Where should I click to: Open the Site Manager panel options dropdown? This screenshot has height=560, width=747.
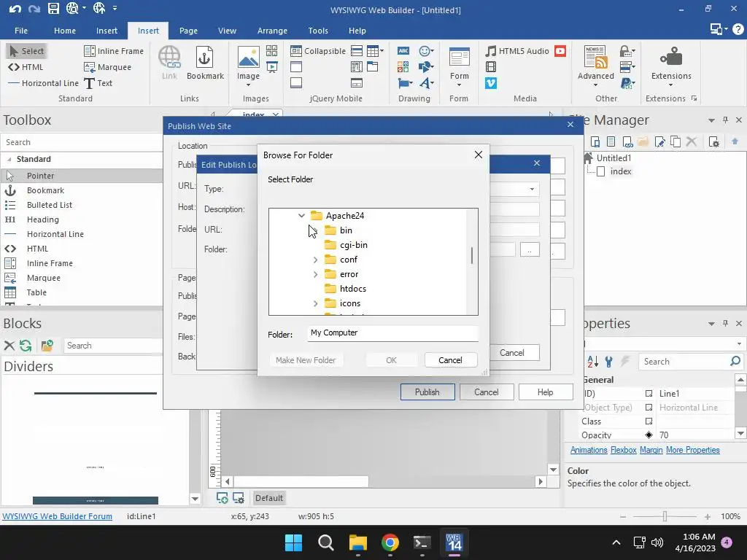(x=711, y=120)
